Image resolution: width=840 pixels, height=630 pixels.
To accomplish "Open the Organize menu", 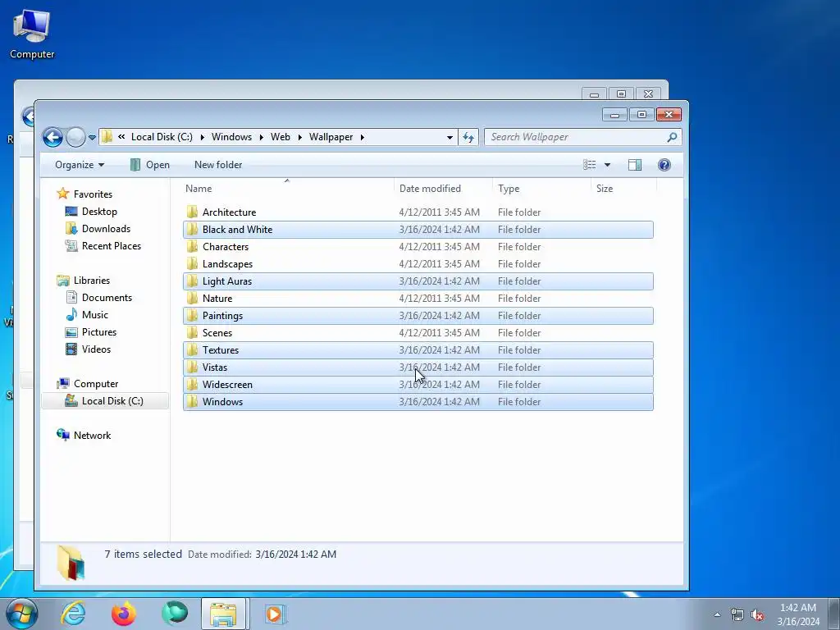I will 80,165.
